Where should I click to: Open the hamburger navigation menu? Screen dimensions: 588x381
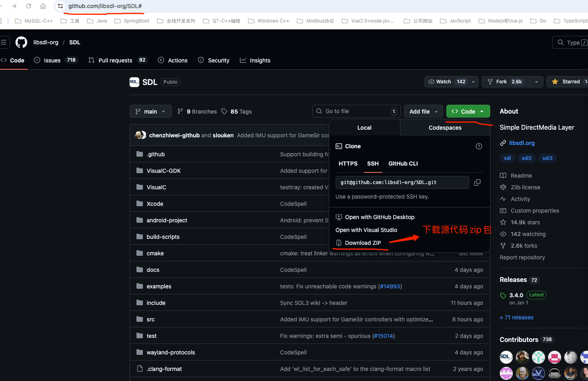[x=4, y=42]
